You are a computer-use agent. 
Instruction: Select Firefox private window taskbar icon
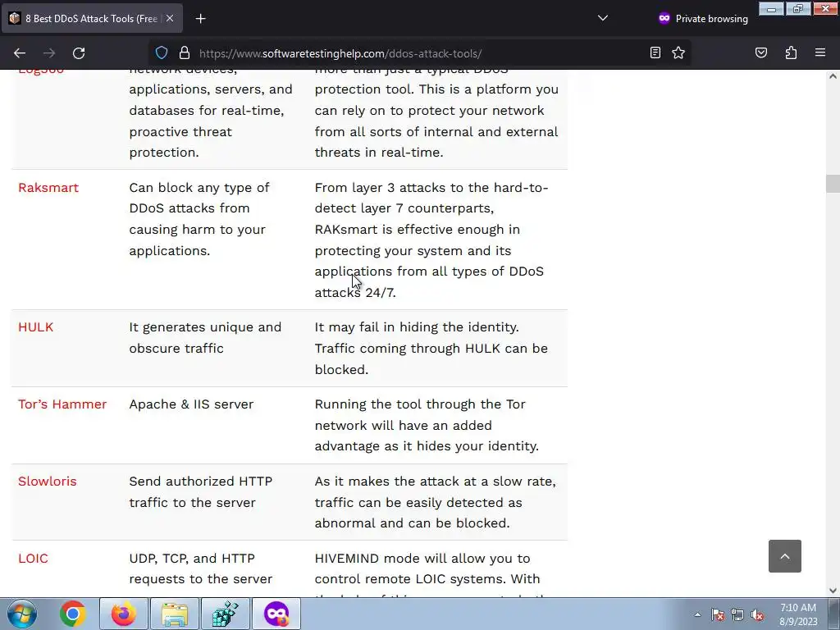coord(276,614)
